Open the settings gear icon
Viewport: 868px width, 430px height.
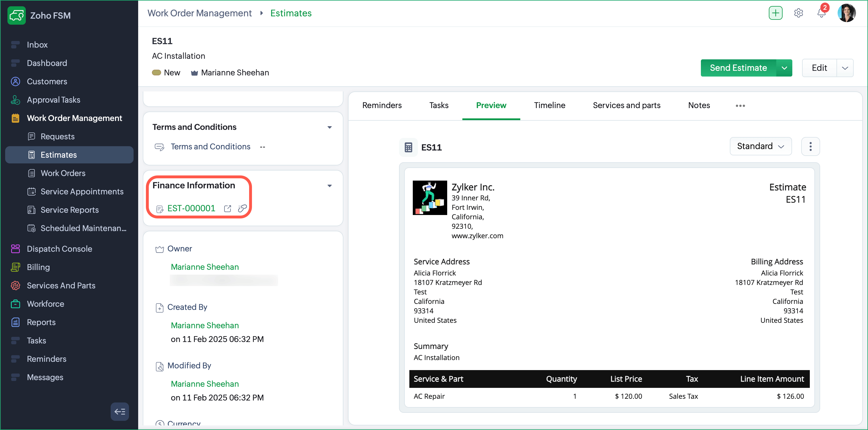[798, 13]
